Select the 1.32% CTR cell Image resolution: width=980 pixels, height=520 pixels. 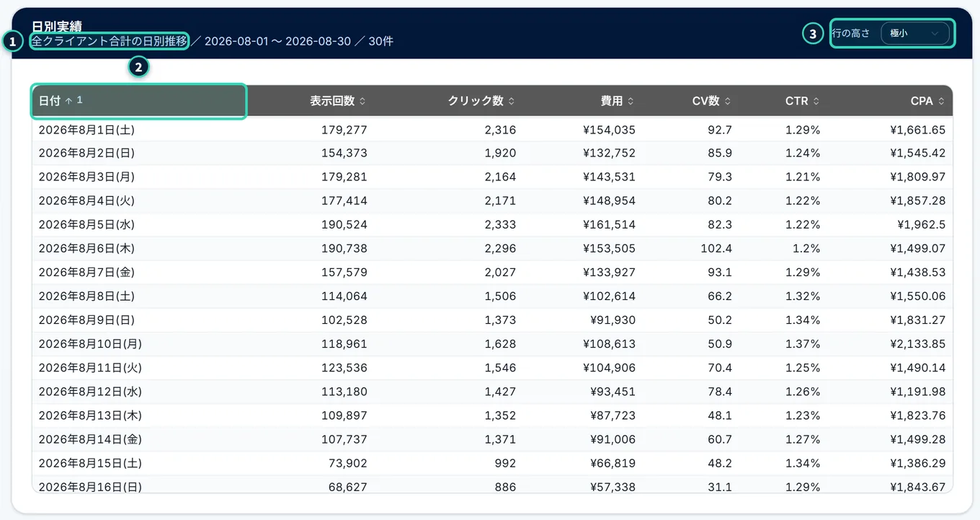(x=803, y=296)
